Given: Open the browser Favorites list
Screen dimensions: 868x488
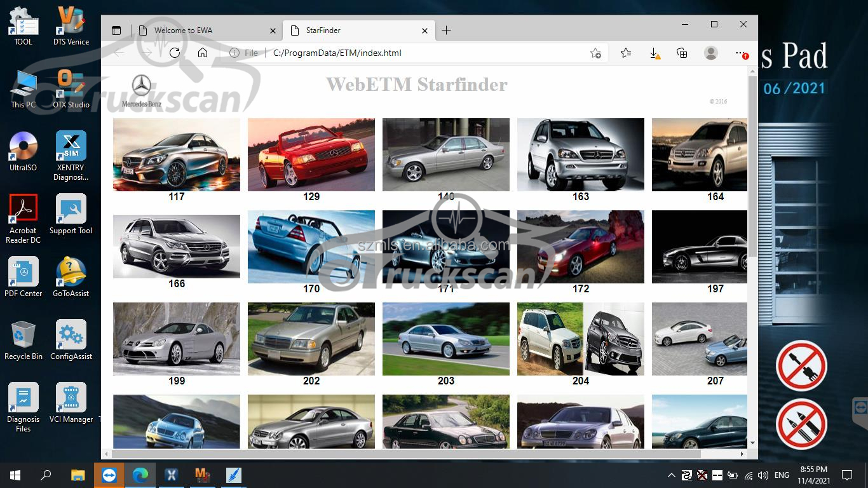Looking at the screenshot, I should click(x=626, y=53).
